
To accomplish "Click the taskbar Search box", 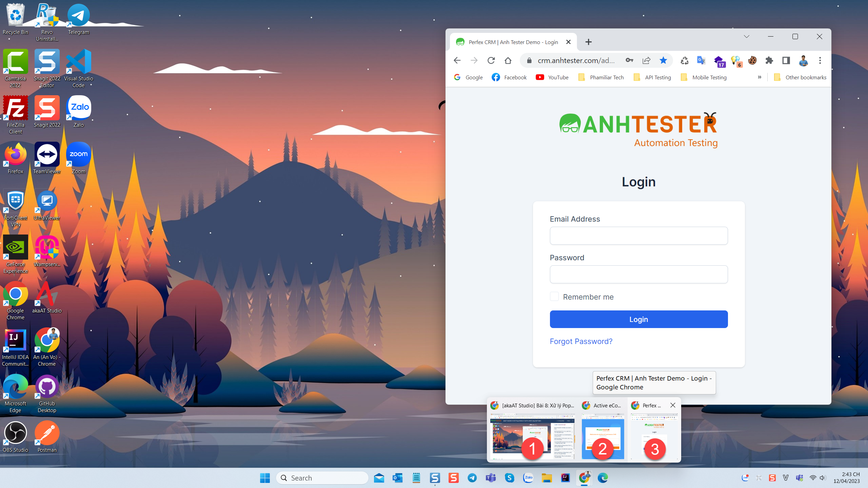I will click(322, 478).
